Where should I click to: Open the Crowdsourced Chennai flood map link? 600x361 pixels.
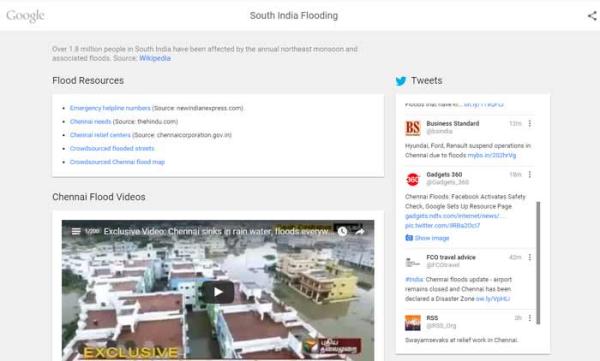point(117,162)
